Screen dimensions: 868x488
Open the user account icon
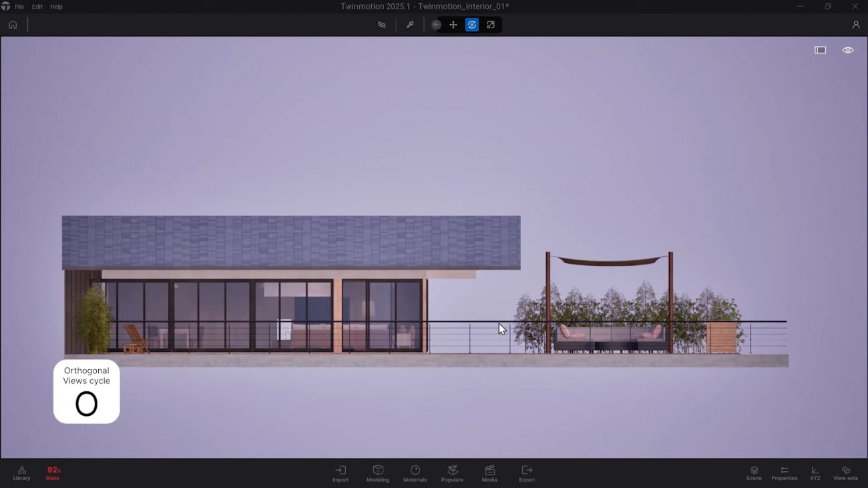point(855,25)
